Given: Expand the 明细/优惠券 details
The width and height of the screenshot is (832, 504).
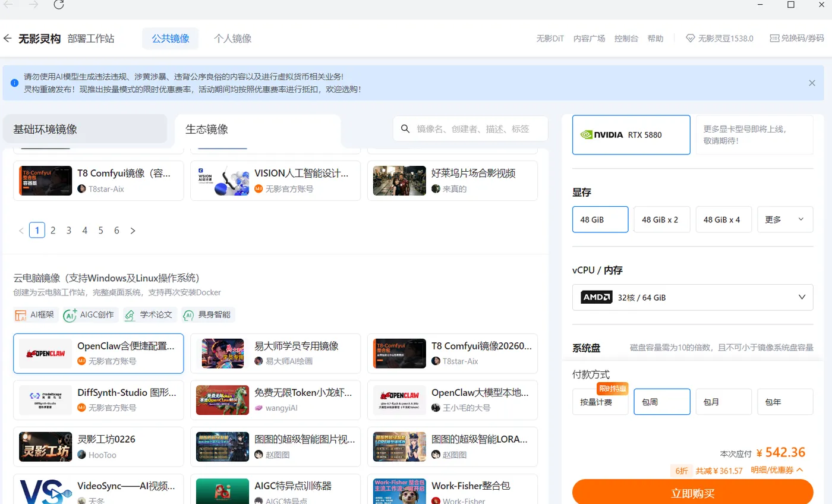Looking at the screenshot, I should tap(777, 470).
